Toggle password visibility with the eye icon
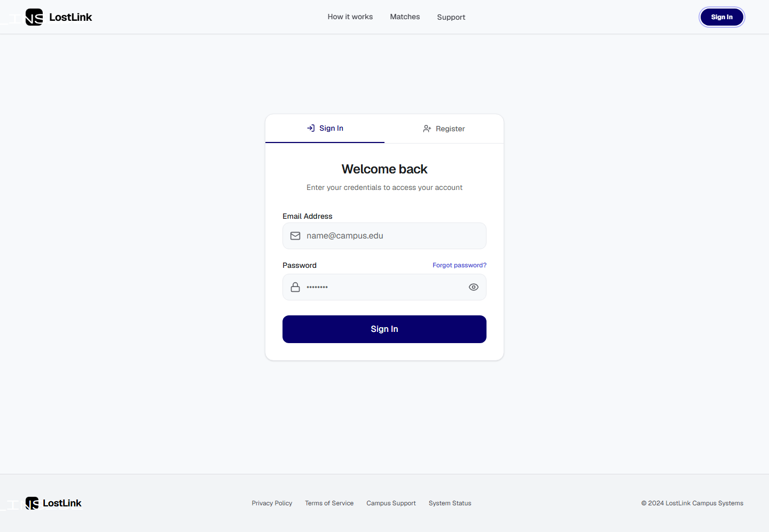769x532 pixels. tap(474, 287)
